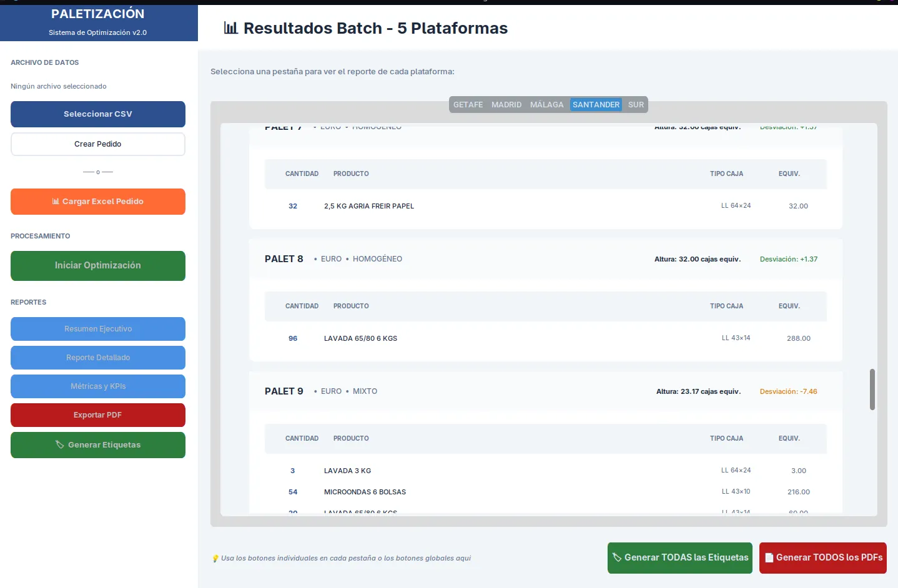Open the Reporte Detallado
The height and width of the screenshot is (588, 898).
click(x=97, y=357)
